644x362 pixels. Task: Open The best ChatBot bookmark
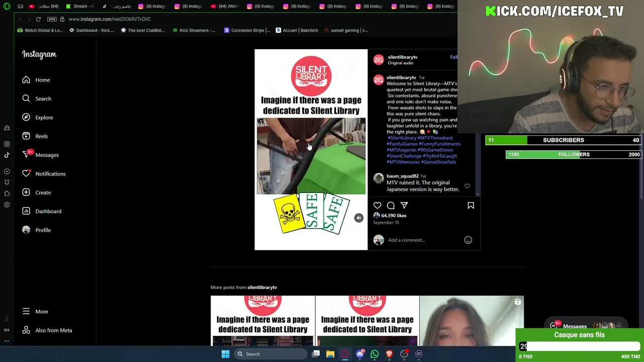click(143, 30)
